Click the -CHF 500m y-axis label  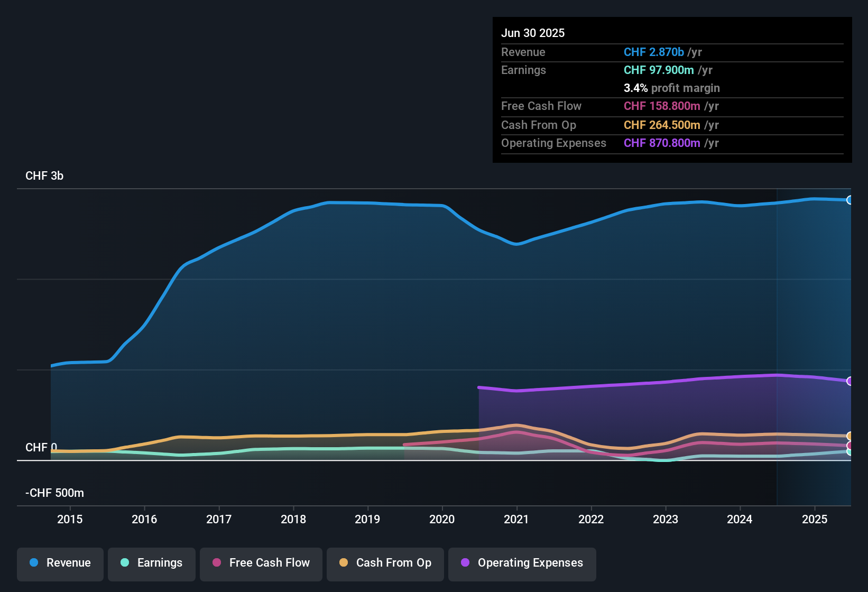pos(55,493)
